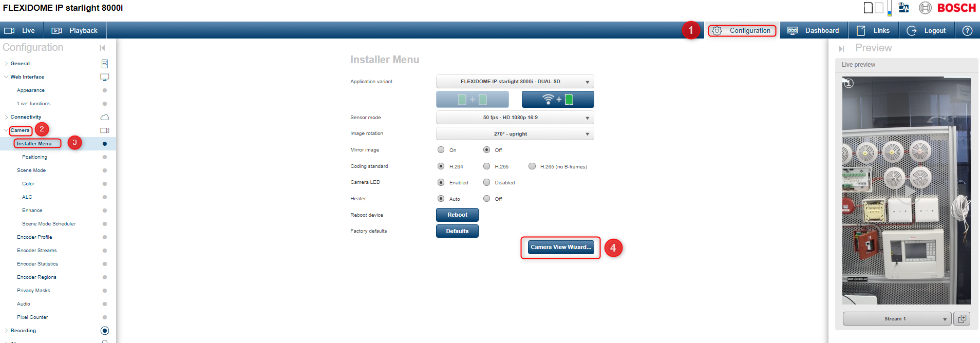Open the Image rotation dropdown
The image size is (980, 343).
click(x=515, y=134)
